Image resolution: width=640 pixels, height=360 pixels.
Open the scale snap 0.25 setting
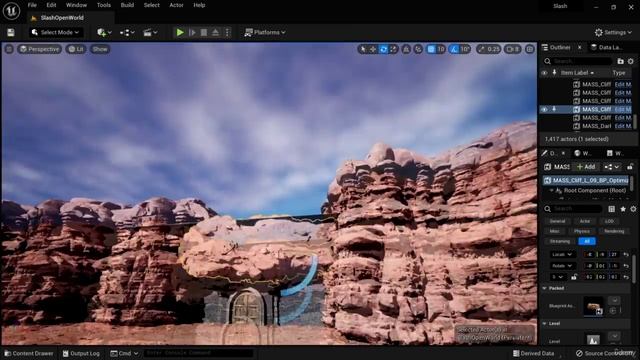coord(489,49)
